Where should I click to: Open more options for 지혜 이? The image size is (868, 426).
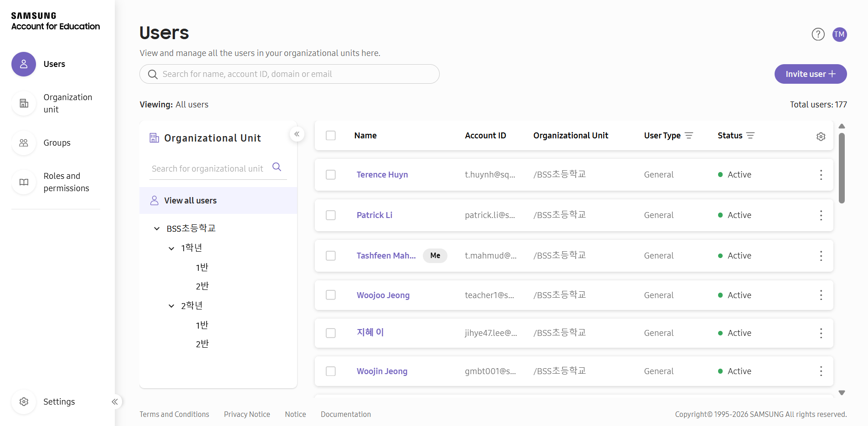pyautogui.click(x=821, y=333)
